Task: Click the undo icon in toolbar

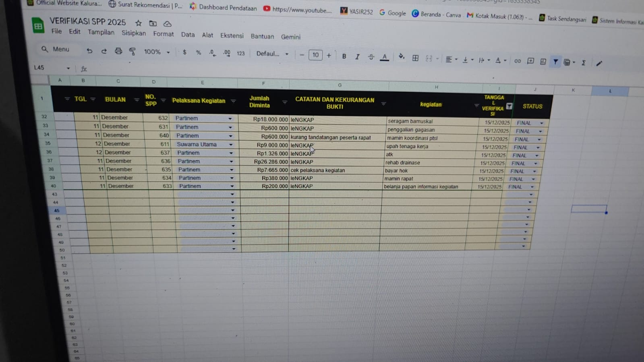Action: point(89,51)
